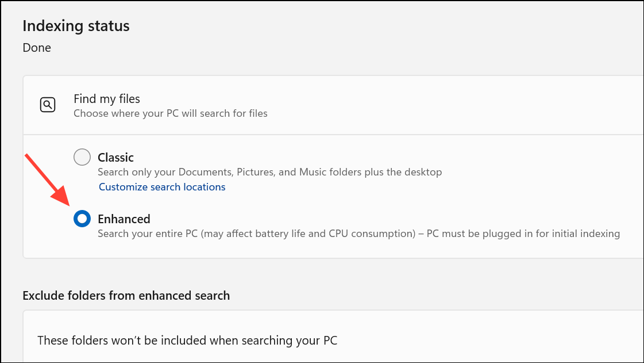Click the Done status text
644x363 pixels.
pos(37,47)
